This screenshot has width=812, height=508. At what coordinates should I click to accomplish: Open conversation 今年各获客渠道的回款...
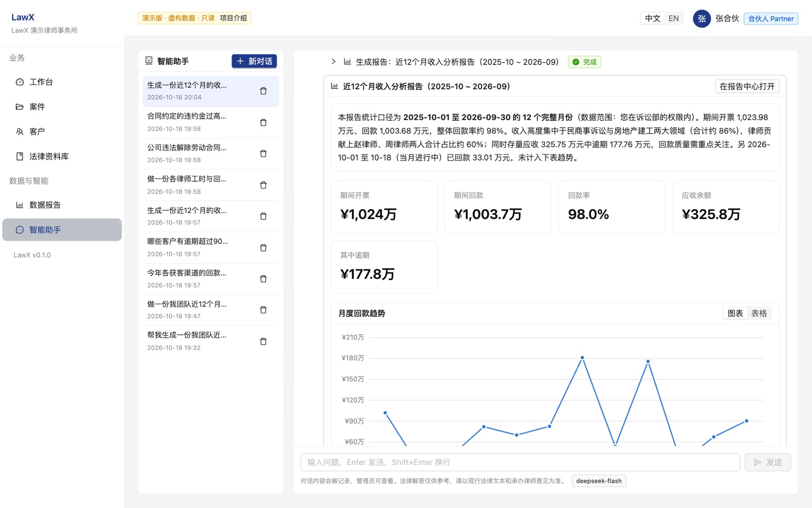pyautogui.click(x=211, y=278)
